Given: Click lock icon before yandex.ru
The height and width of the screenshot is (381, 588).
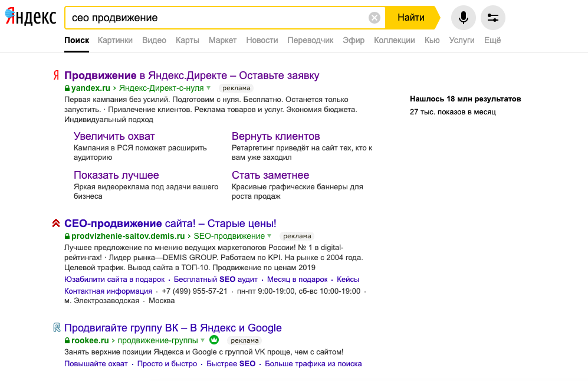Looking at the screenshot, I should pyautogui.click(x=67, y=88).
